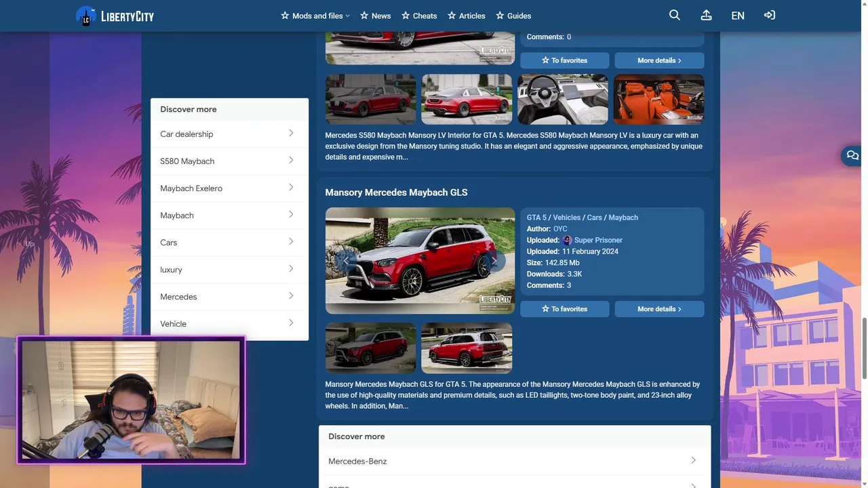
Task: Open steering wheel interior thumbnail
Action: pyautogui.click(x=563, y=100)
